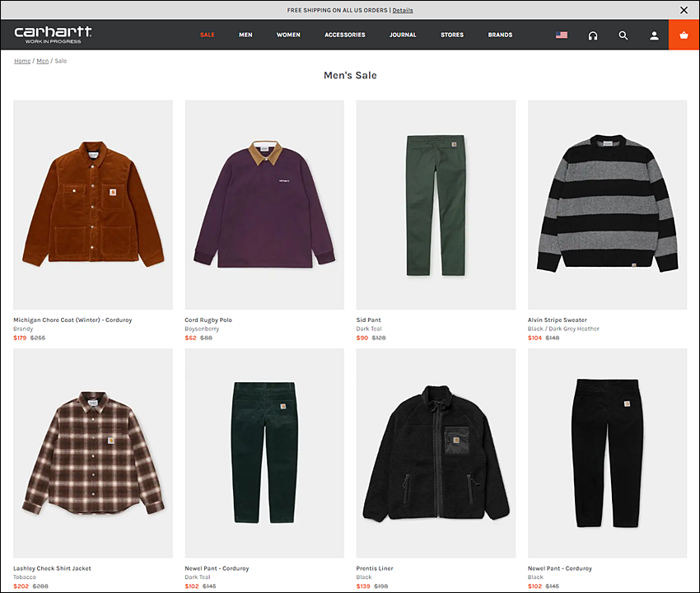Screen dimensions: 700x593
Task: Open the Sid Pant product title
Action: (x=369, y=320)
